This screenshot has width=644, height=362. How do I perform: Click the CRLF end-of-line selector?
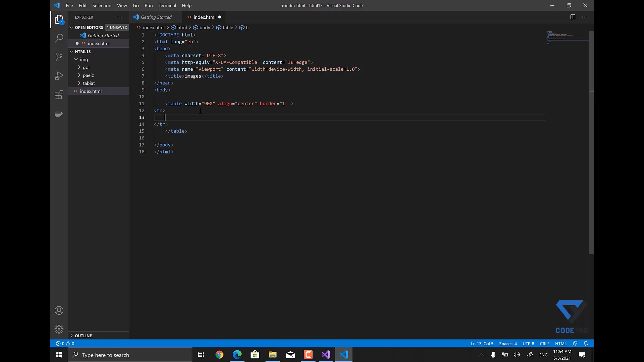(544, 344)
